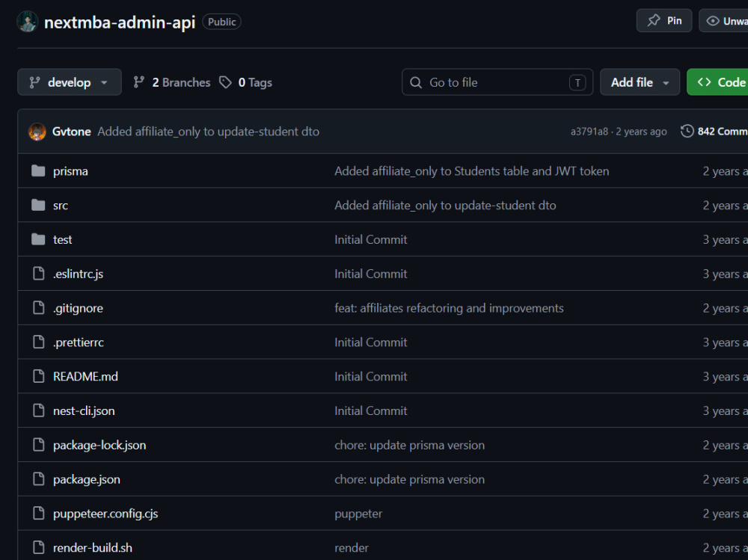Open the nest-cli.json file

pyautogui.click(x=84, y=410)
